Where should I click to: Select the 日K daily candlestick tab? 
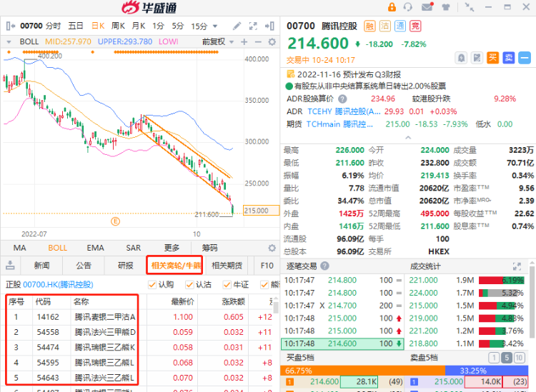point(98,26)
